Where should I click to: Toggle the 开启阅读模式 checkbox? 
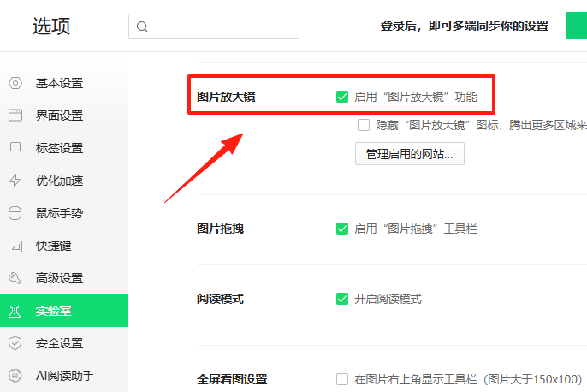tap(342, 299)
